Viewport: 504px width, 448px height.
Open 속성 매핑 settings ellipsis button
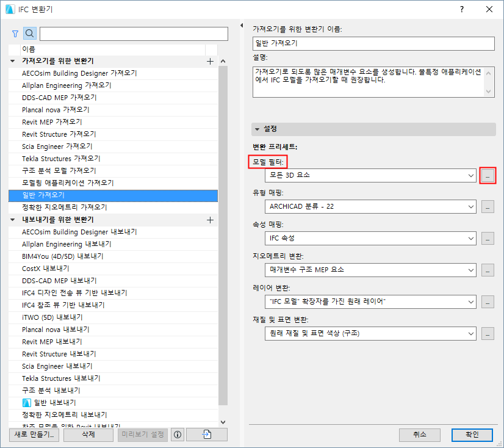[x=488, y=239]
